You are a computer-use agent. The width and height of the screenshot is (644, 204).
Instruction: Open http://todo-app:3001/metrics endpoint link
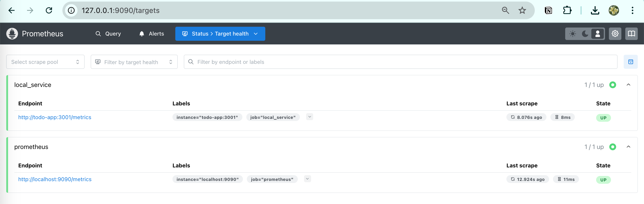tap(55, 117)
